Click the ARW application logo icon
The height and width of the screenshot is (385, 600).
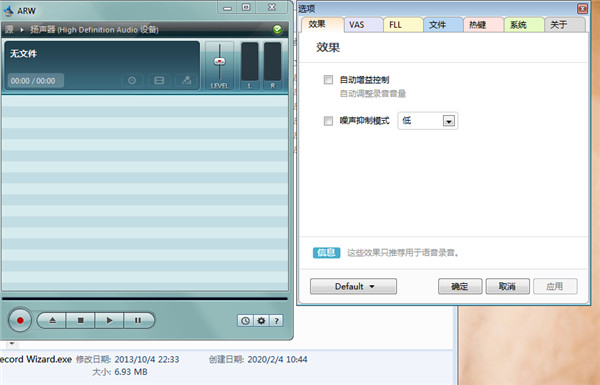pyautogui.click(x=8, y=11)
